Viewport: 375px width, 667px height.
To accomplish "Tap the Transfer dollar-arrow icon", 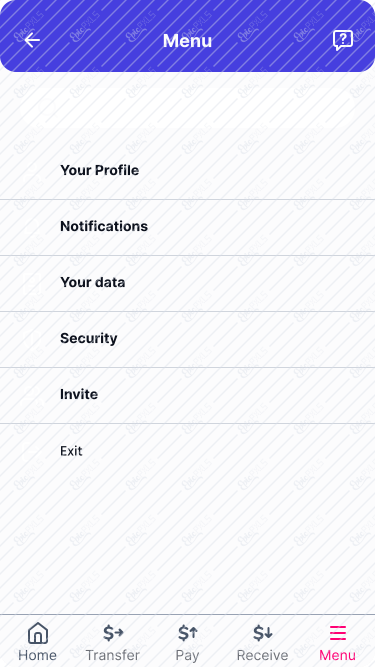I will pyautogui.click(x=113, y=633).
